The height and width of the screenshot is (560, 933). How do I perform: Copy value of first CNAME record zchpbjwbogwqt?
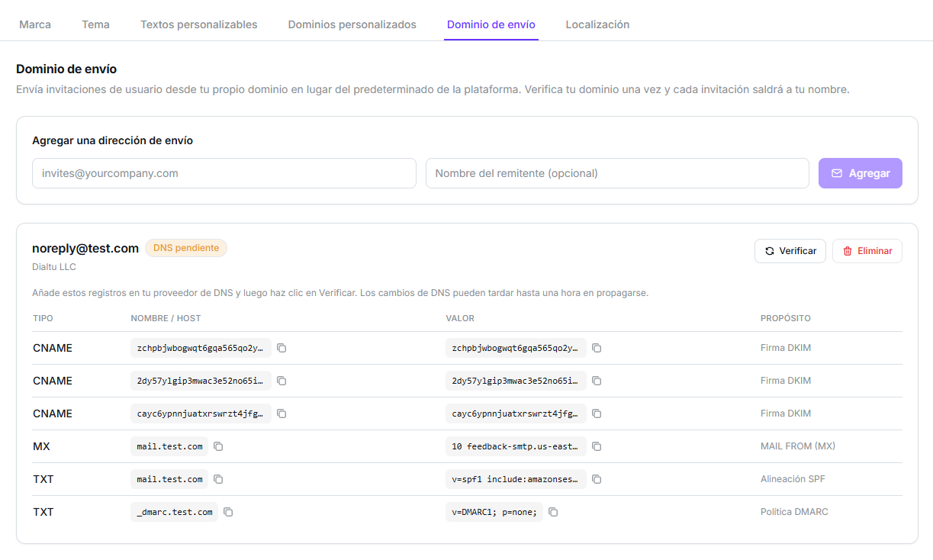[x=597, y=348]
